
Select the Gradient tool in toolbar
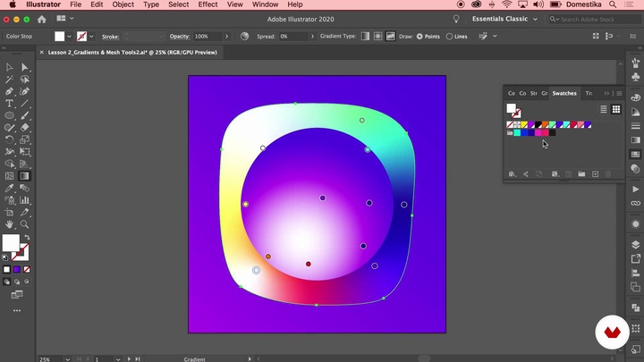(25, 176)
